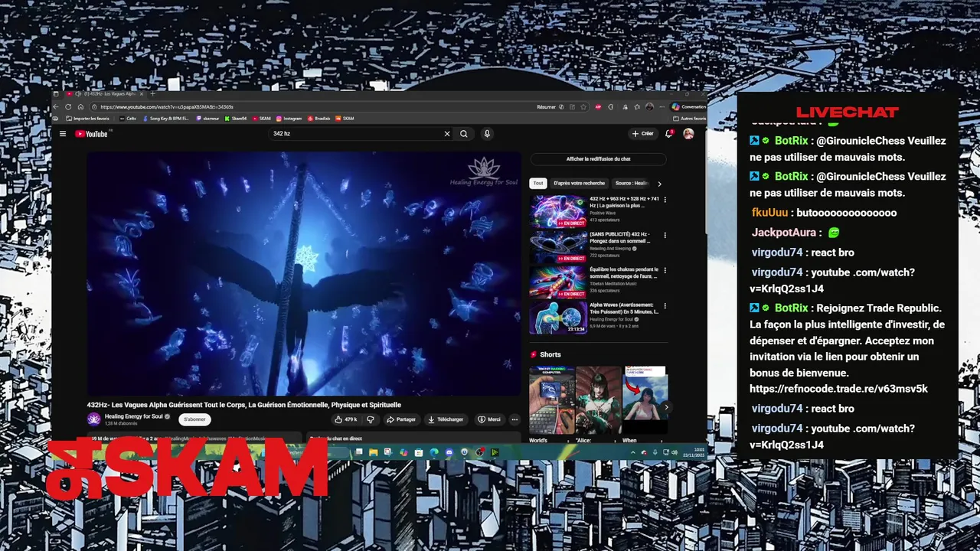The width and height of the screenshot is (980, 551).
Task: Open the 'Song Key & BPM Fi...' bookmark
Action: (x=165, y=119)
